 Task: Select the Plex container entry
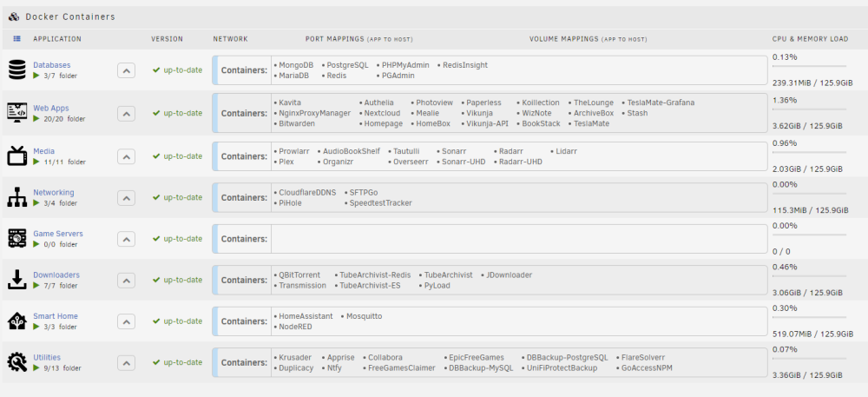tap(286, 162)
